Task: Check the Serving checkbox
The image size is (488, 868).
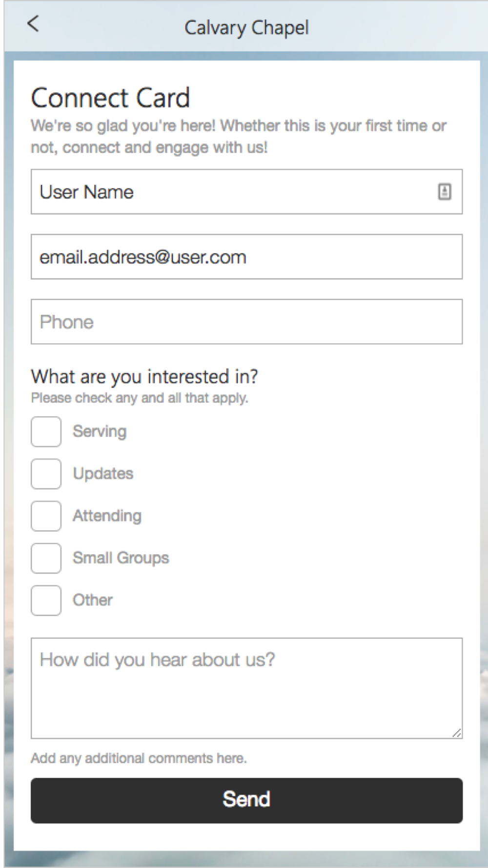Action: pos(46,432)
